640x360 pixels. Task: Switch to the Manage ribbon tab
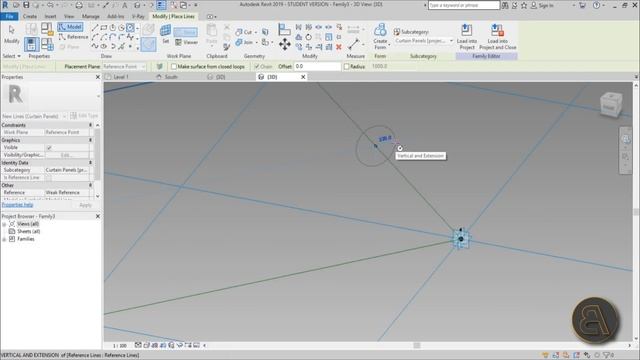[x=91, y=16]
